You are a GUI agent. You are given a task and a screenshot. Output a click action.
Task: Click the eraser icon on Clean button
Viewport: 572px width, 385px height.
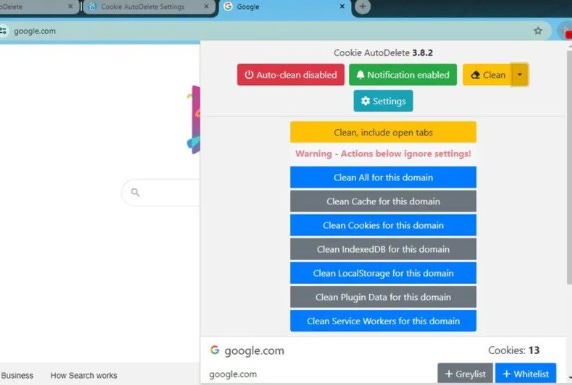[x=475, y=75]
